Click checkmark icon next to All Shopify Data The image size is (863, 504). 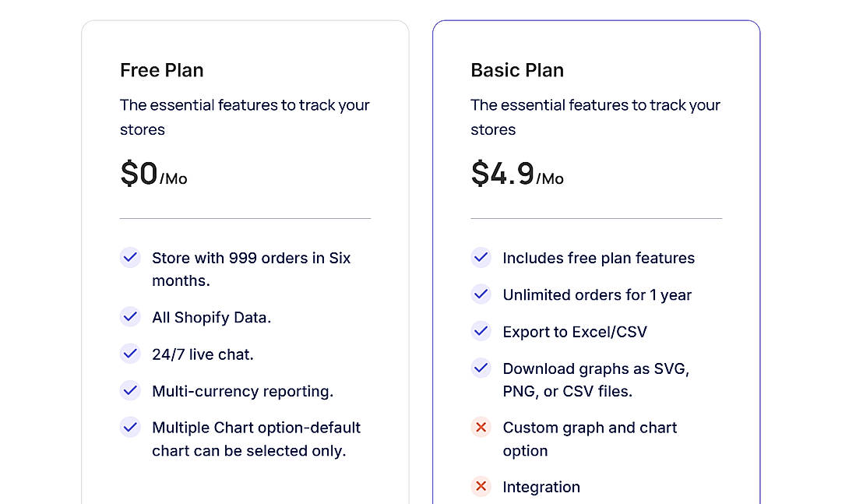[x=130, y=317]
